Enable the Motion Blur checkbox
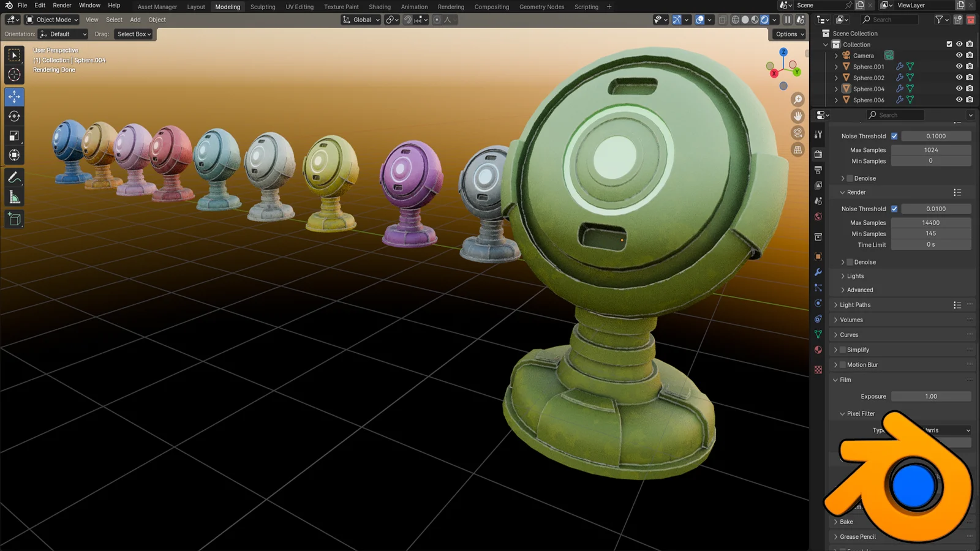 click(842, 365)
